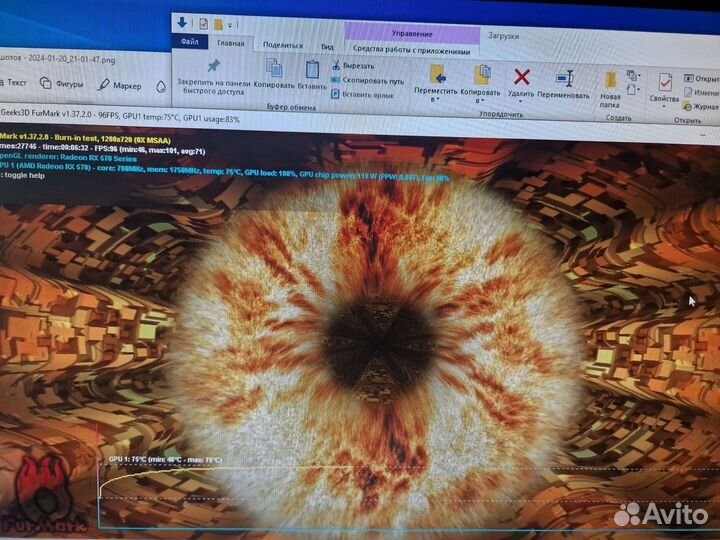Select the blur droplet tool icon
720x540 pixels.
pos(161,86)
